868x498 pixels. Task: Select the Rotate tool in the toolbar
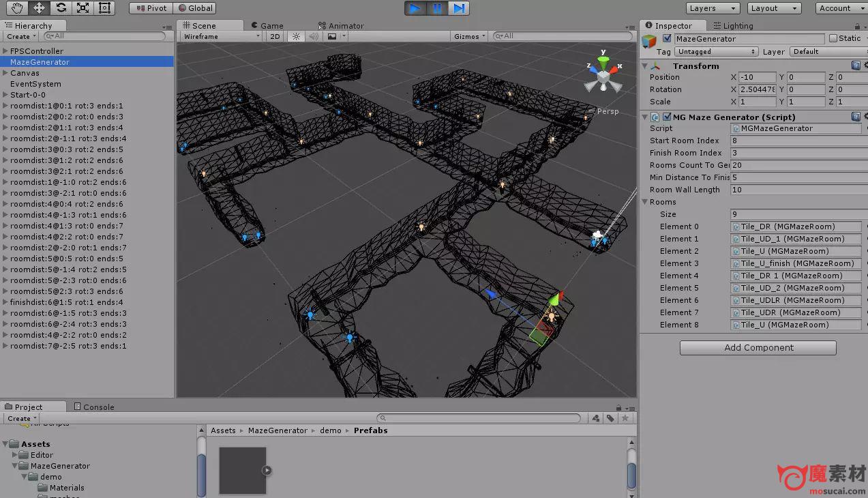click(61, 8)
